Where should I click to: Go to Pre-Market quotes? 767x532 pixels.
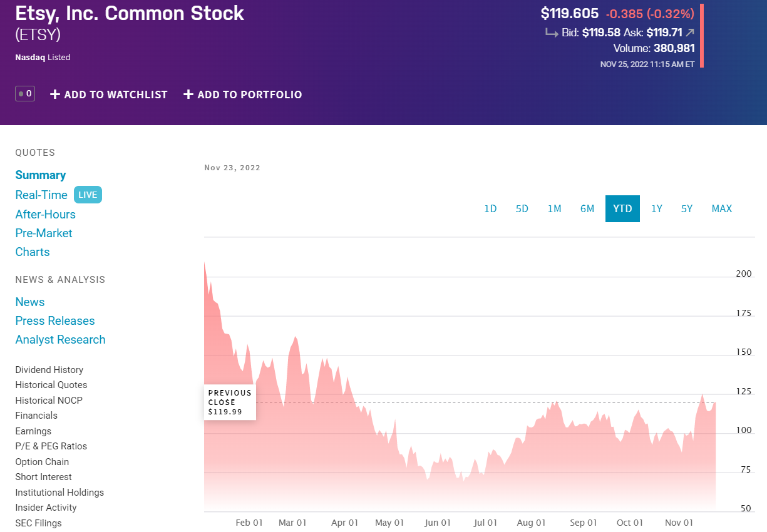(x=44, y=233)
